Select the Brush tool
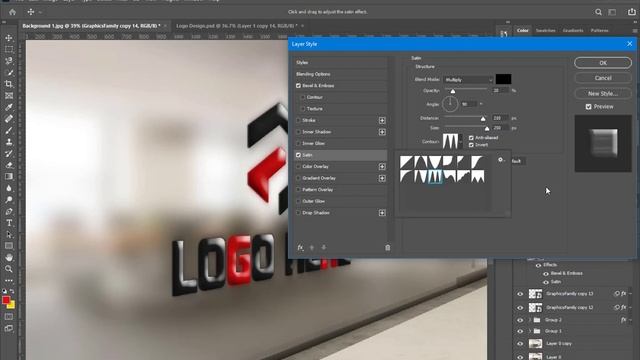This screenshot has height=360, width=640. click(x=9, y=131)
